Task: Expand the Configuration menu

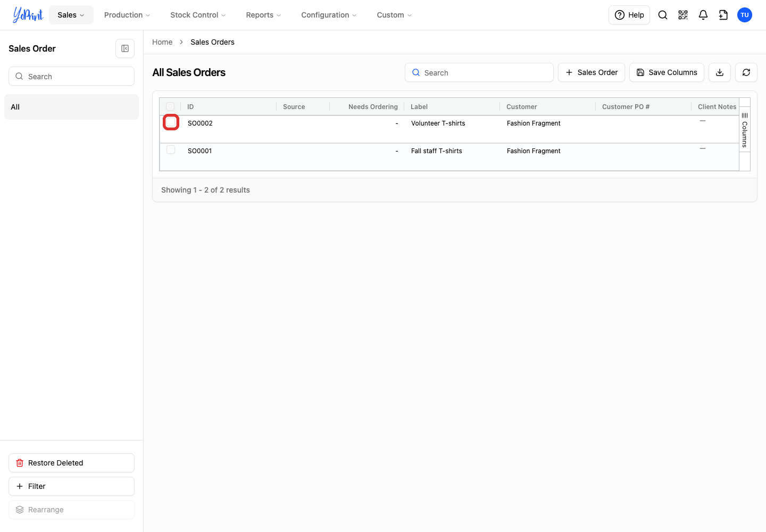Action: coord(329,15)
